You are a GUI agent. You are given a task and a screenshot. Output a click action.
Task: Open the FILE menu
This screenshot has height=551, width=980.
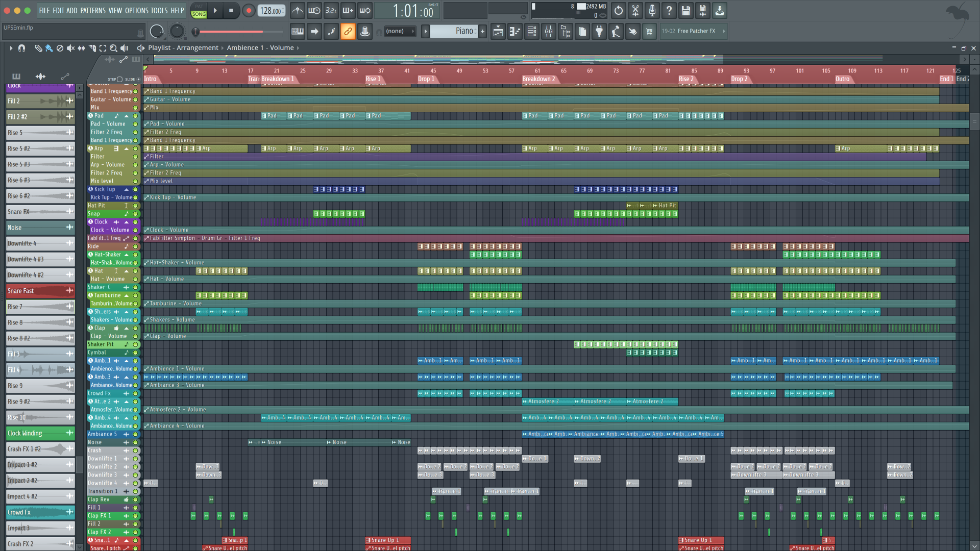coord(44,10)
